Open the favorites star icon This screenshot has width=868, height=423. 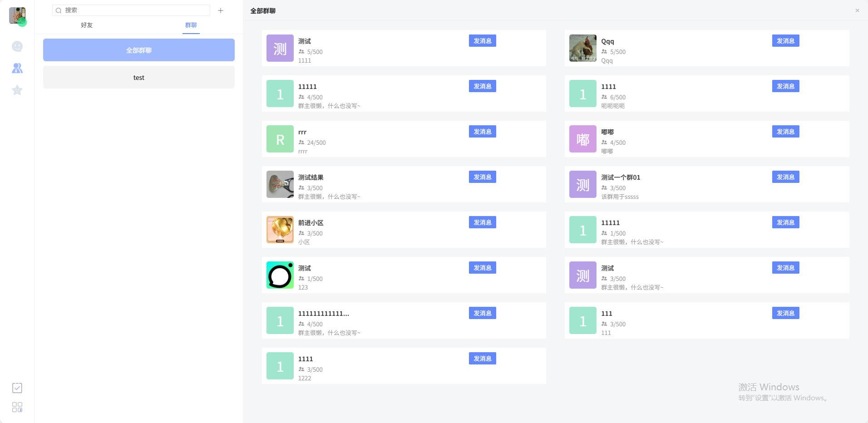point(17,90)
